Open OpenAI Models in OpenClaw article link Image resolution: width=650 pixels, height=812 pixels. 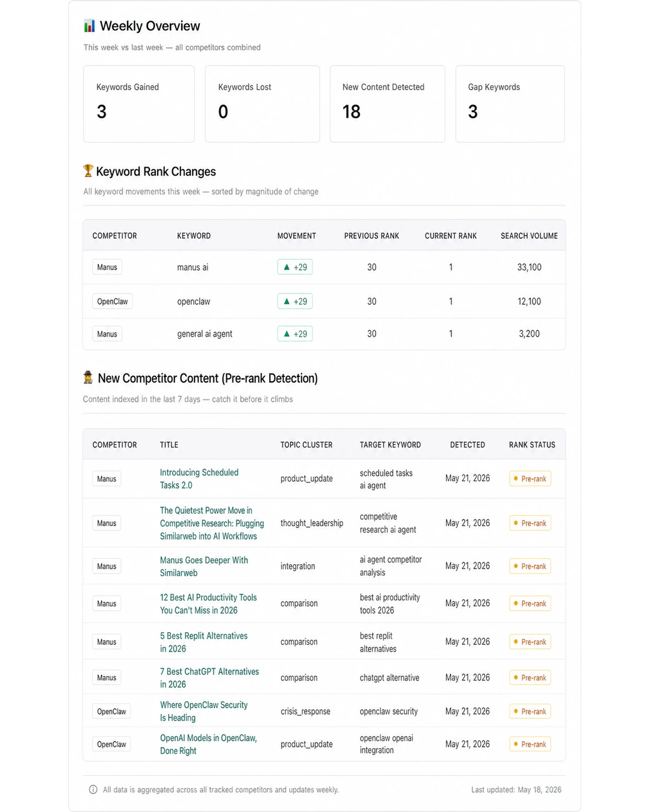208,745
